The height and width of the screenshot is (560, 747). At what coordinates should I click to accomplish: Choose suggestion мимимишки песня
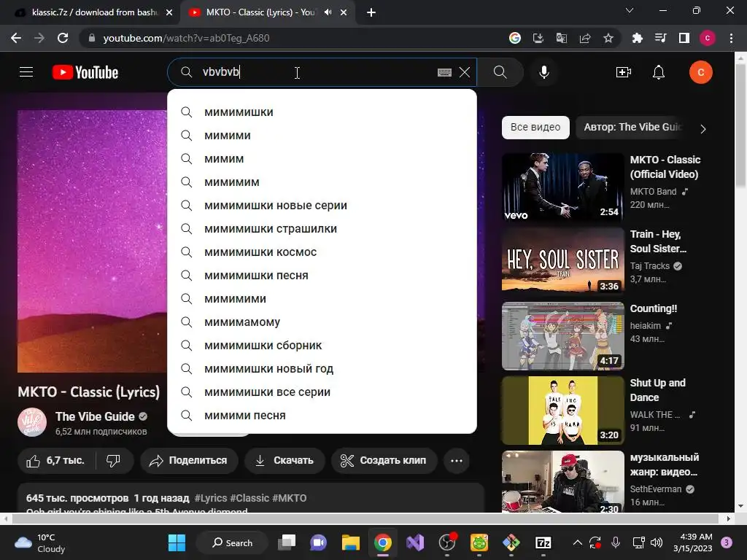tap(322, 276)
